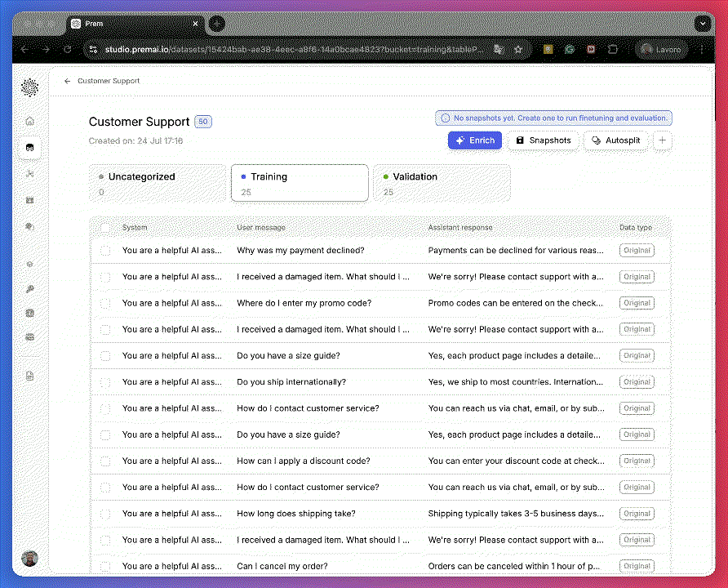Click the browser address bar URL

pyautogui.click(x=294, y=49)
